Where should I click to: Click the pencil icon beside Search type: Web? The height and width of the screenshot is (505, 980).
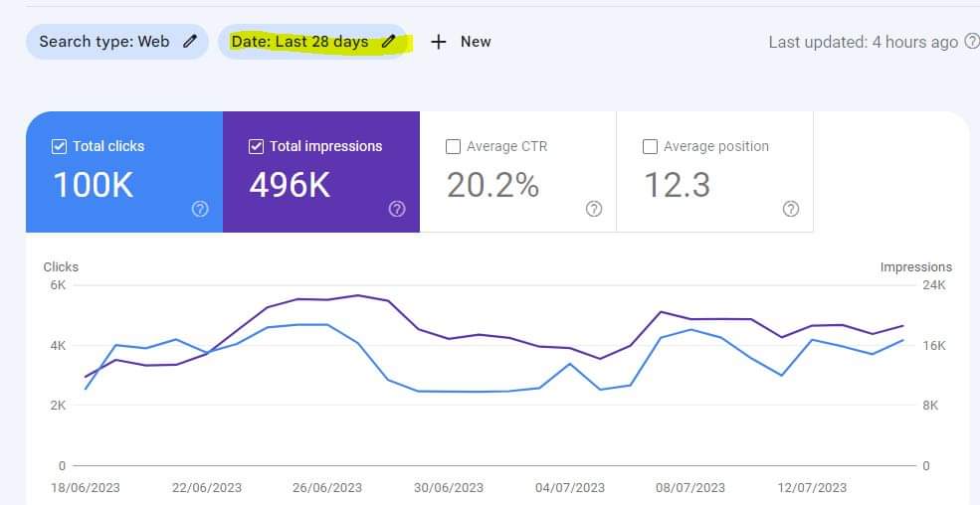189,42
